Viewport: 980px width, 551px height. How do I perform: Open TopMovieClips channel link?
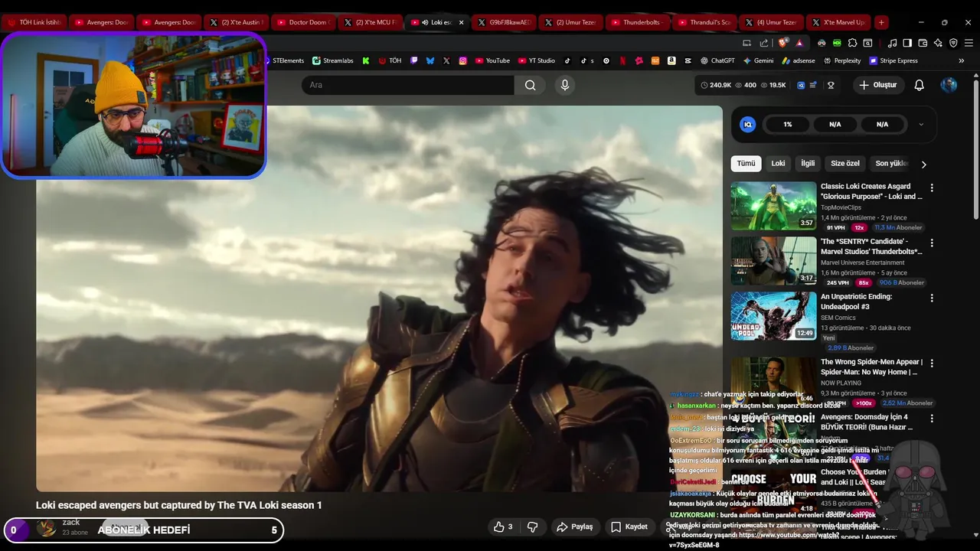point(841,207)
